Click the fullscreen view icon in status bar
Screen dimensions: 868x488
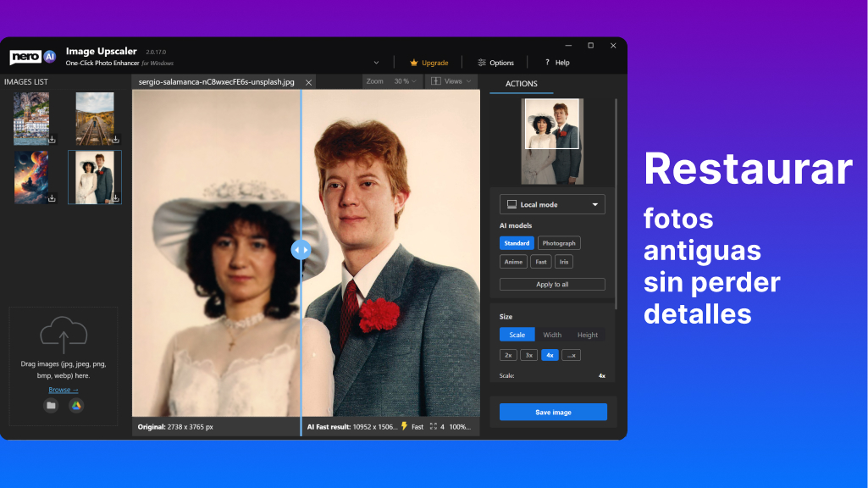433,427
